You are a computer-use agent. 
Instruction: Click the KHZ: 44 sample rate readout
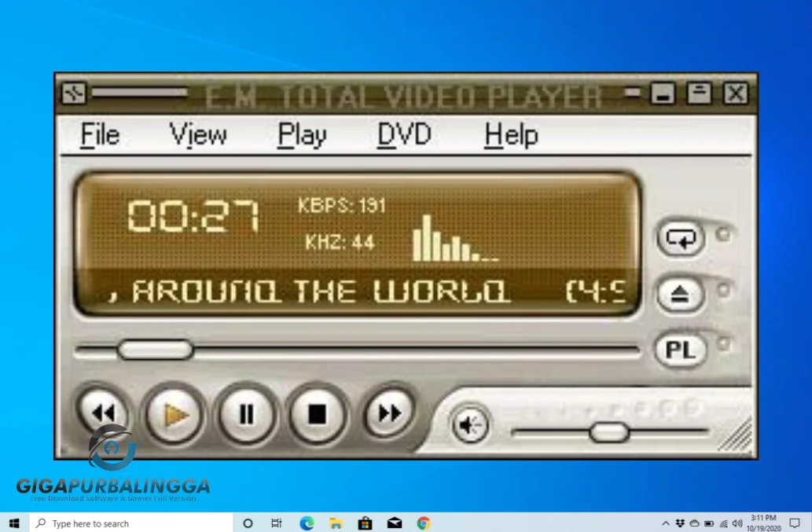coord(340,242)
